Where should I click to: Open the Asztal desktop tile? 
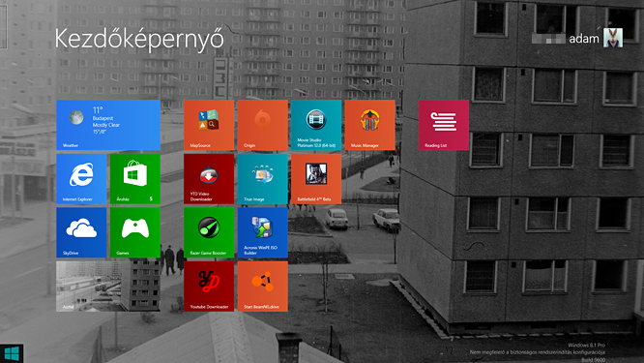tap(108, 287)
